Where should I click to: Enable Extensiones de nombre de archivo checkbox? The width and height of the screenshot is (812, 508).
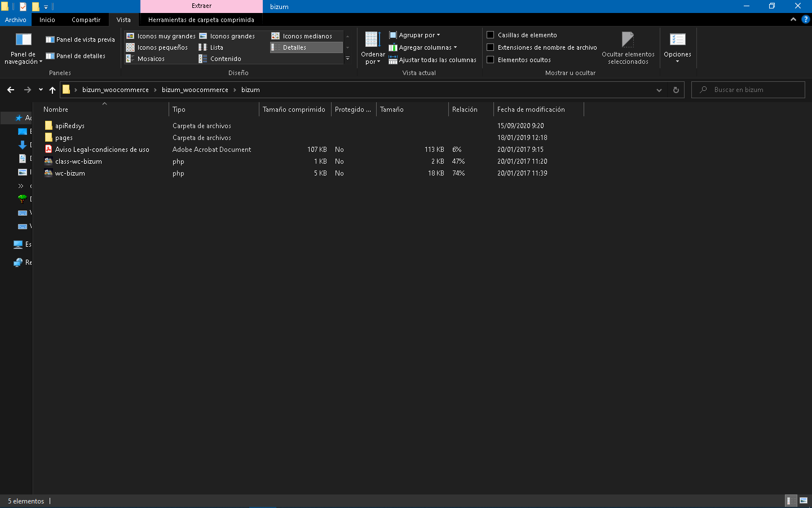pos(491,47)
